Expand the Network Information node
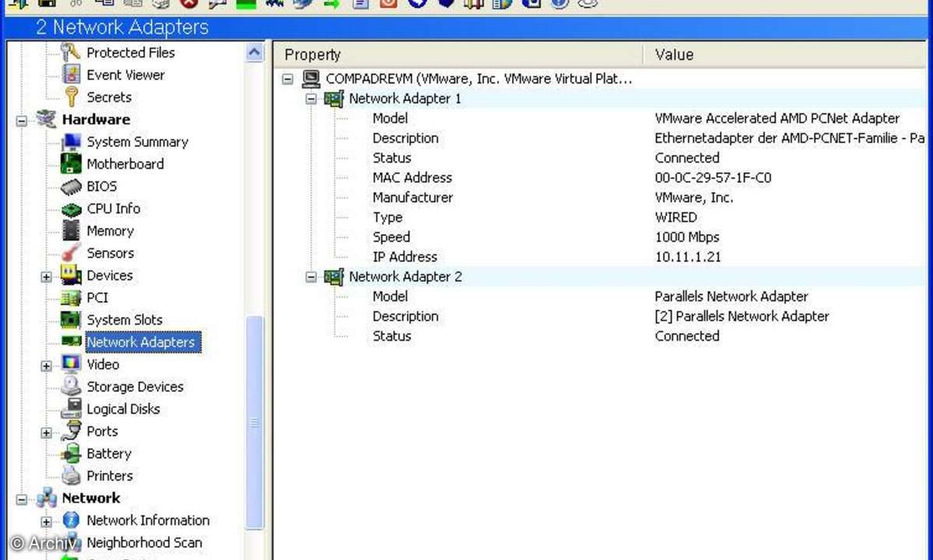The image size is (933, 560). 47,522
